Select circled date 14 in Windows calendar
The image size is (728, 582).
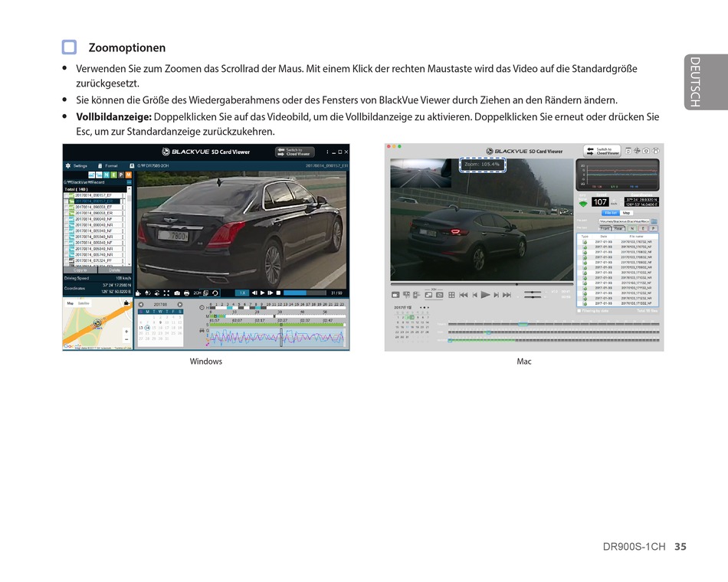pyautogui.click(x=147, y=328)
